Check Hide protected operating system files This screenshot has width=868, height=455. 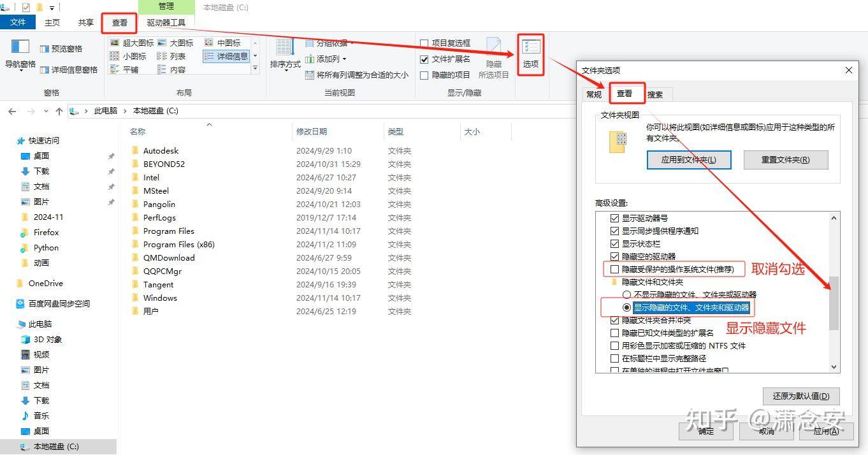614,270
